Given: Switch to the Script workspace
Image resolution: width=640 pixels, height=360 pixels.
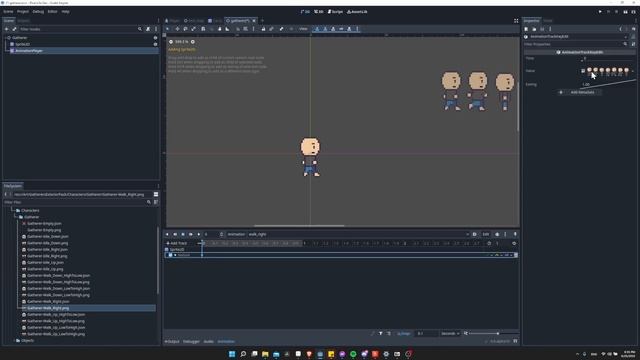Looking at the screenshot, I should coord(335,12).
